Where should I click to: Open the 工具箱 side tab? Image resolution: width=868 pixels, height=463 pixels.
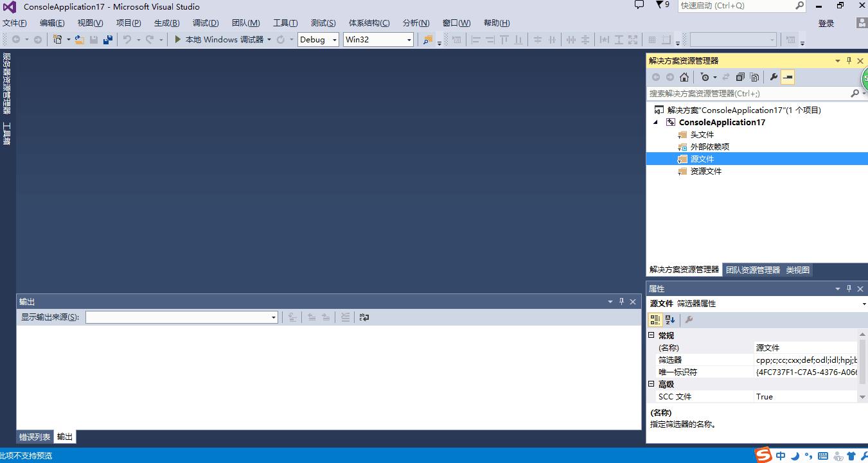tap(7, 134)
